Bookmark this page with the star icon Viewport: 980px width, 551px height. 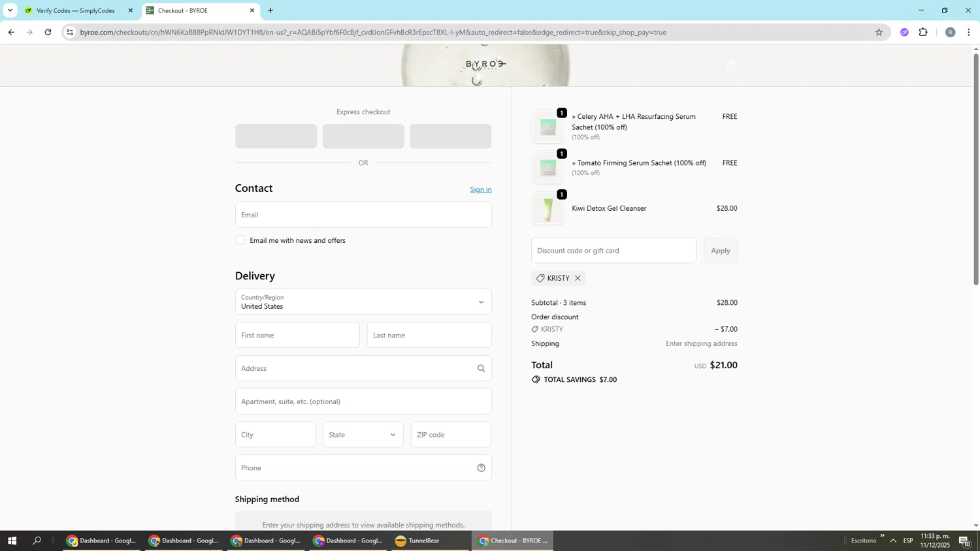[879, 32]
